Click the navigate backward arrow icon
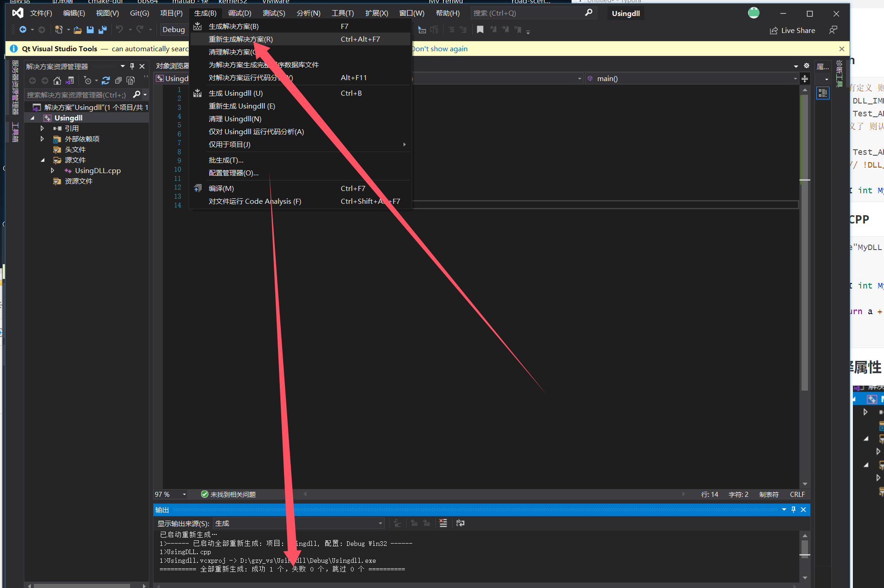This screenshot has height=588, width=884. [23, 29]
